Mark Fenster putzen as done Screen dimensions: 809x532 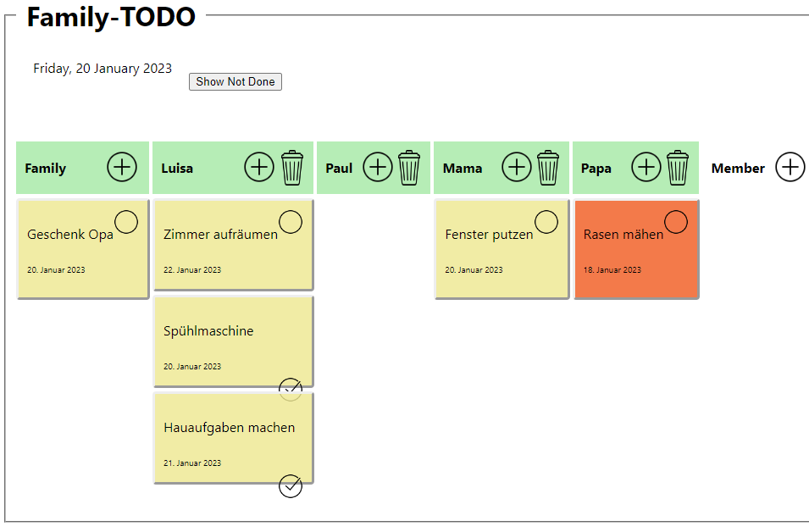(x=546, y=222)
